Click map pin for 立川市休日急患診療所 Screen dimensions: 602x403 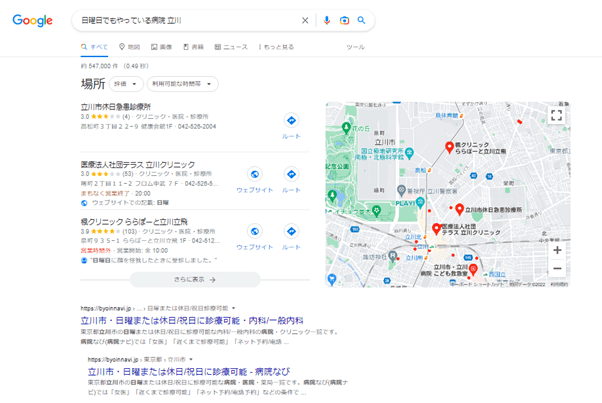pyautogui.click(x=459, y=209)
